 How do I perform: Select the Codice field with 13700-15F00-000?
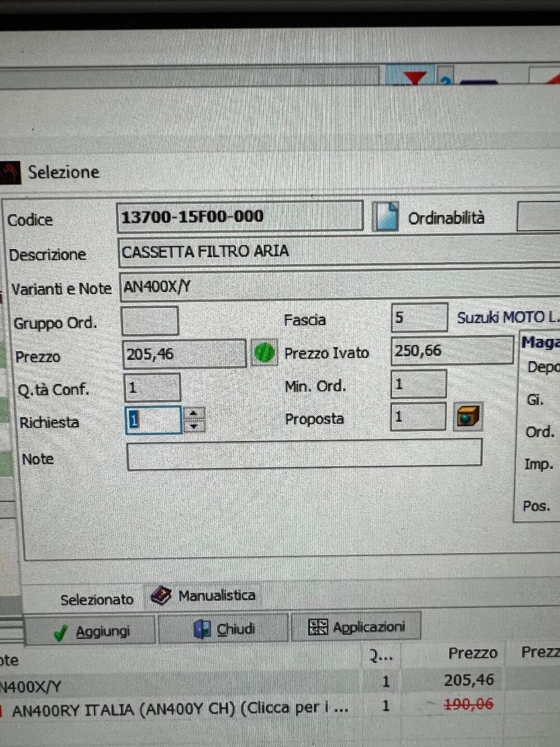(x=239, y=217)
